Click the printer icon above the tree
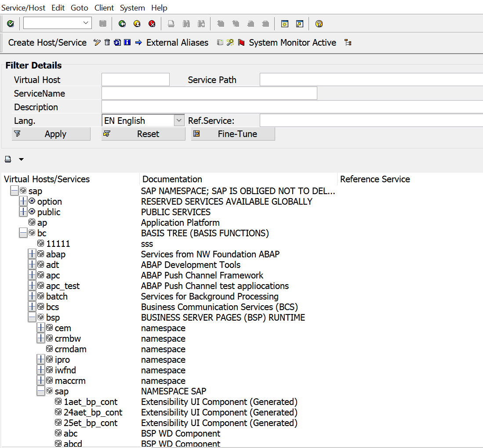483x448 pixels. [x=8, y=159]
